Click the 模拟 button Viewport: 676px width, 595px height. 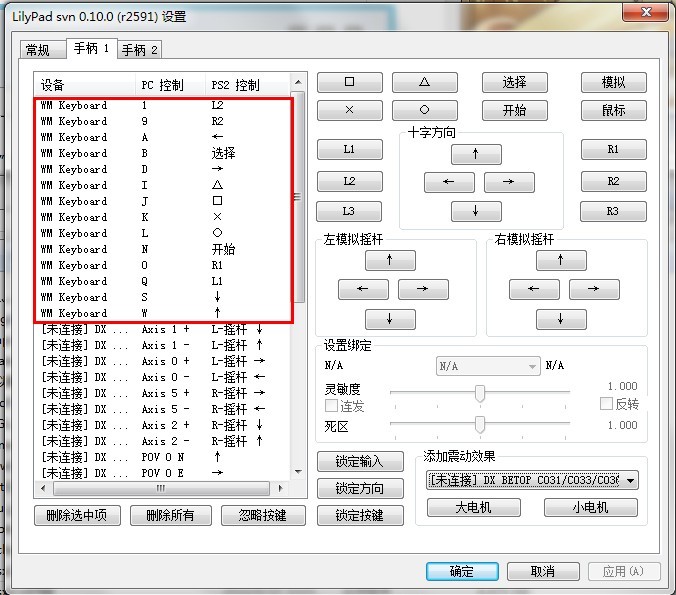613,82
